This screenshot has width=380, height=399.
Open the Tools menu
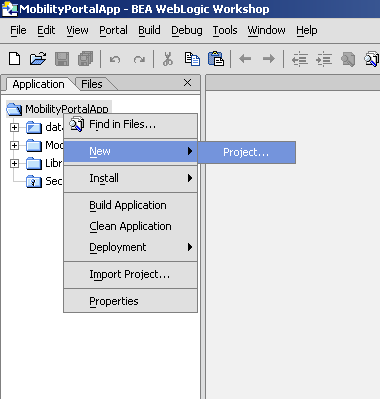(x=225, y=30)
